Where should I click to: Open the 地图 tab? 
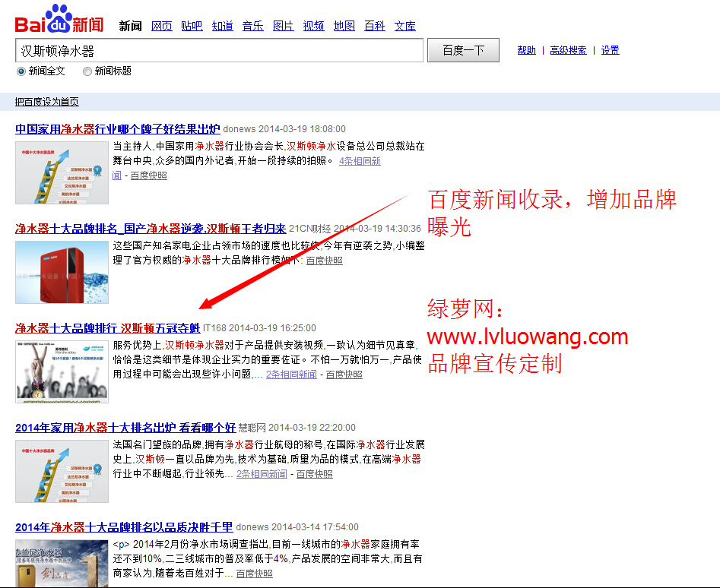[344, 26]
